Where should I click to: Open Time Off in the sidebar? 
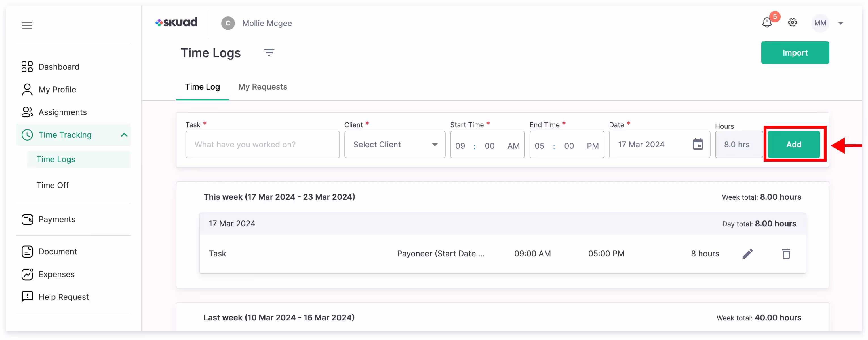click(x=52, y=185)
